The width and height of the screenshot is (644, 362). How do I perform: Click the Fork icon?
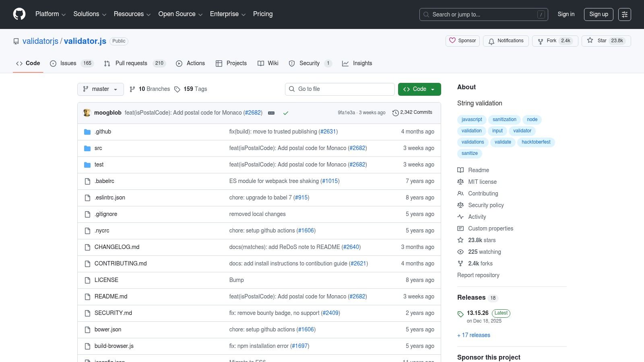(540, 41)
